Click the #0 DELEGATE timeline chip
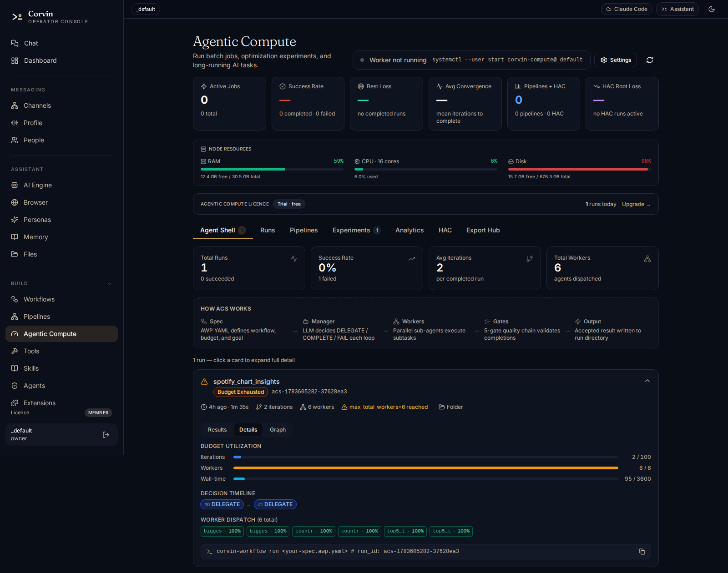Screen dimensions: 728x573 click(x=222, y=504)
